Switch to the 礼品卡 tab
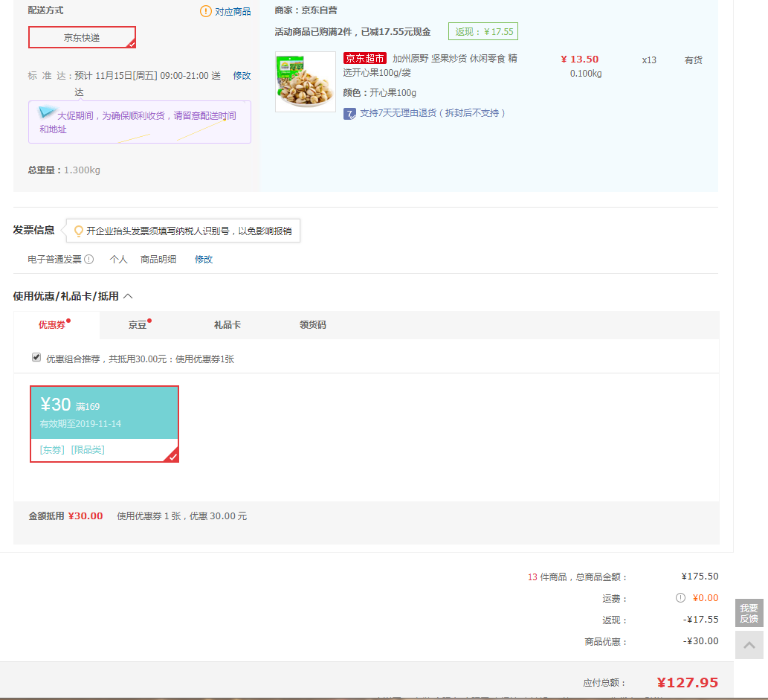Viewport: 768px width, 700px height. click(228, 325)
